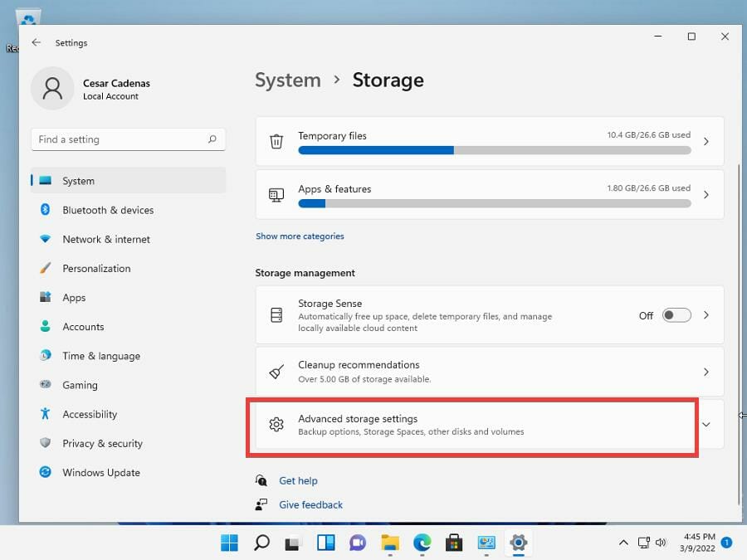
Task: Click the Show more categories link
Action: click(300, 236)
